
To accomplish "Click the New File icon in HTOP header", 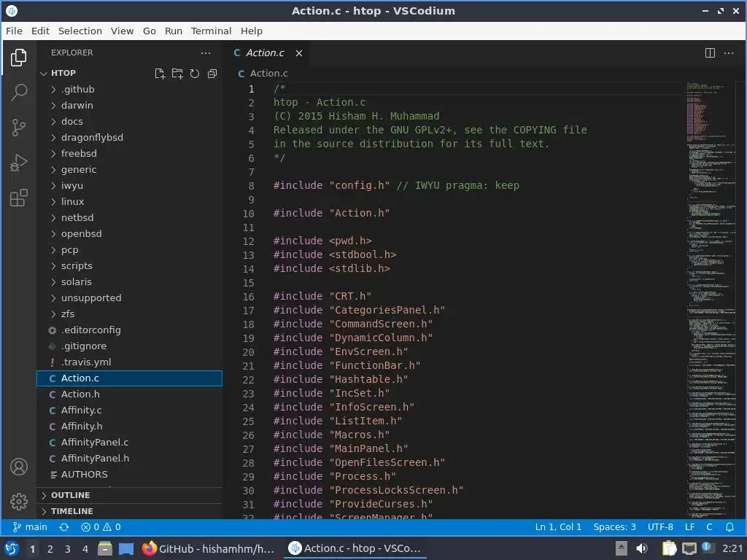I will point(160,74).
